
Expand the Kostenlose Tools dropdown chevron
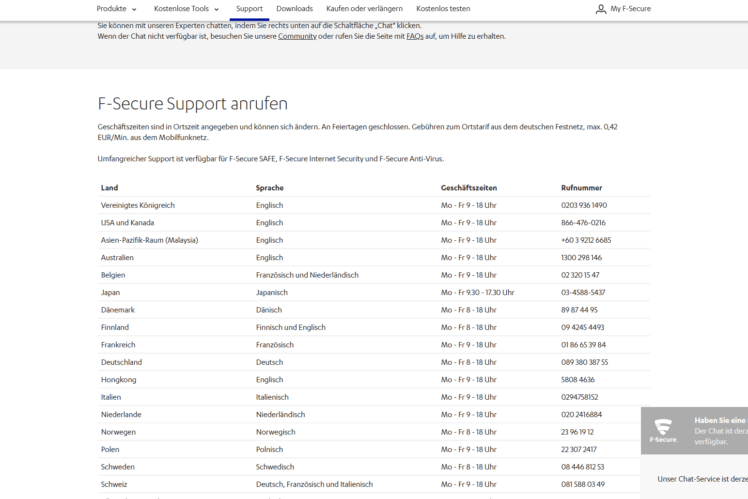(x=217, y=9)
